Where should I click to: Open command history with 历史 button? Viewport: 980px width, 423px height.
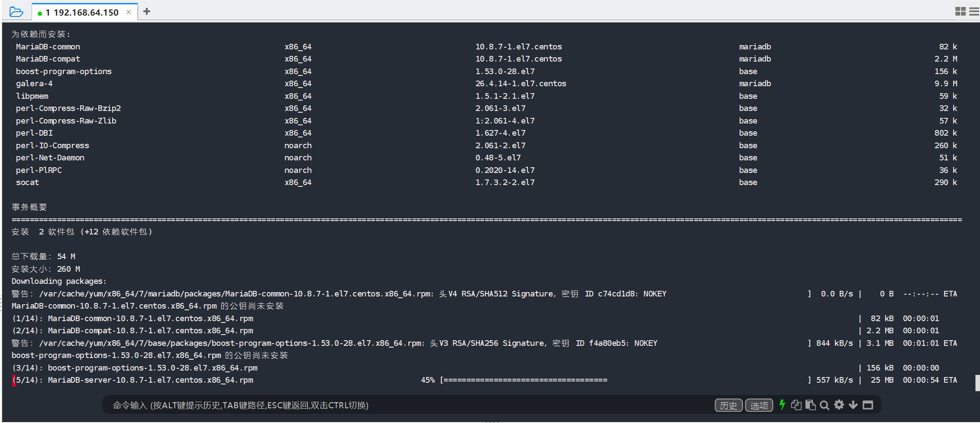(x=728, y=405)
